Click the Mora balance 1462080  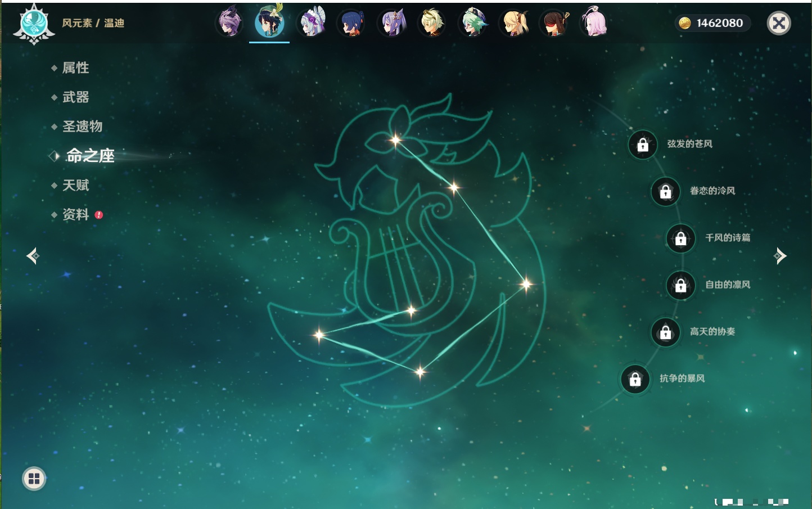point(719,23)
